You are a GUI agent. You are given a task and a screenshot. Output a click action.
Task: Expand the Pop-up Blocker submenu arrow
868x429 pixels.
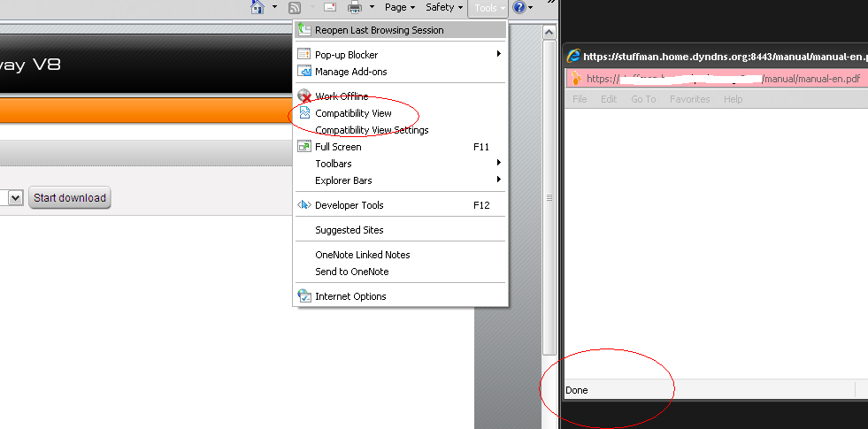click(x=499, y=54)
